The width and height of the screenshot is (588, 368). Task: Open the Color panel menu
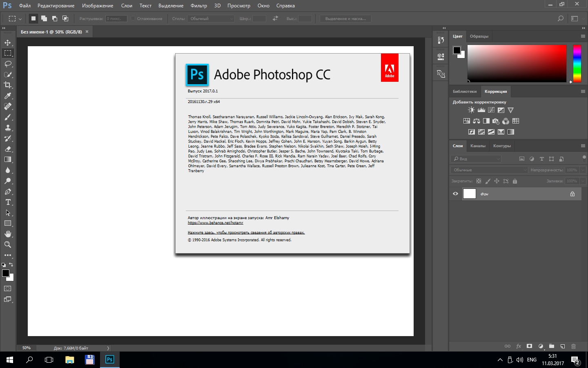pyautogui.click(x=583, y=36)
